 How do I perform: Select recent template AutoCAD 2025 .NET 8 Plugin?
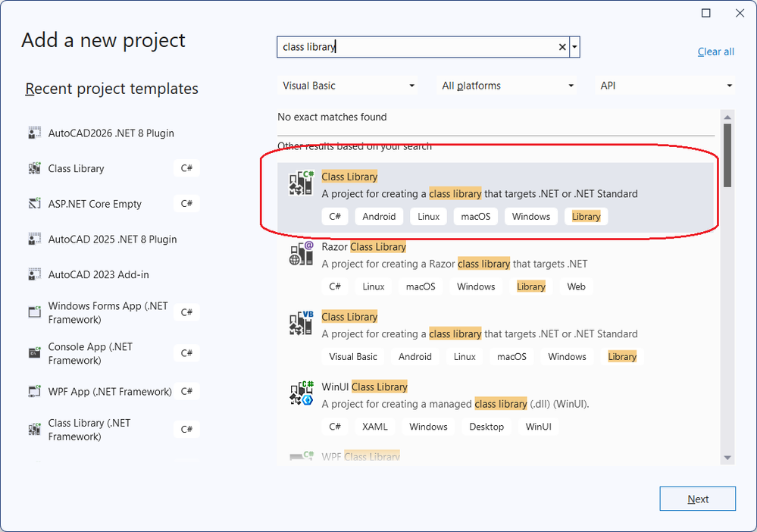(112, 239)
